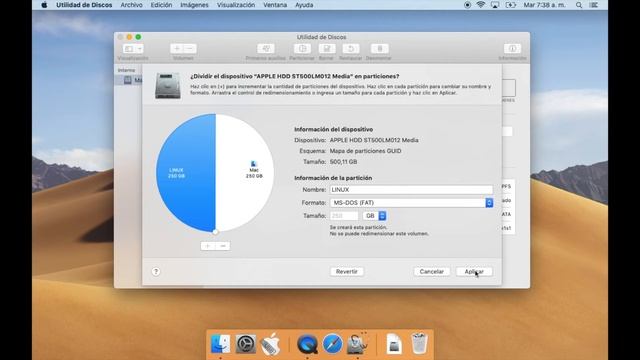Click the pie chart resize handle

(x=216, y=231)
